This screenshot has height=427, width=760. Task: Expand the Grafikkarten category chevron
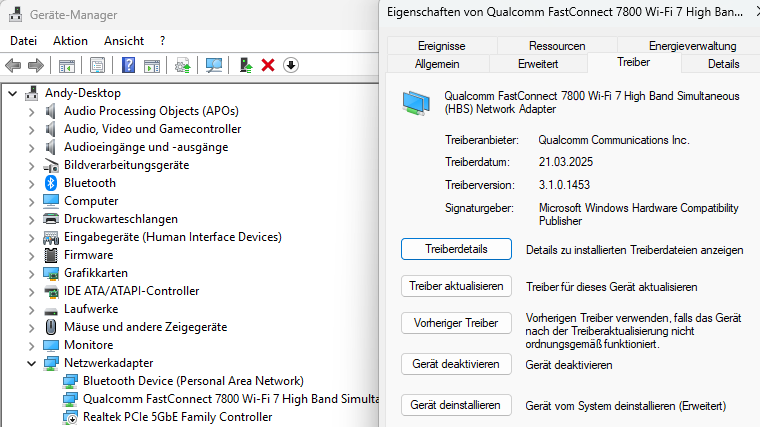[x=32, y=273]
